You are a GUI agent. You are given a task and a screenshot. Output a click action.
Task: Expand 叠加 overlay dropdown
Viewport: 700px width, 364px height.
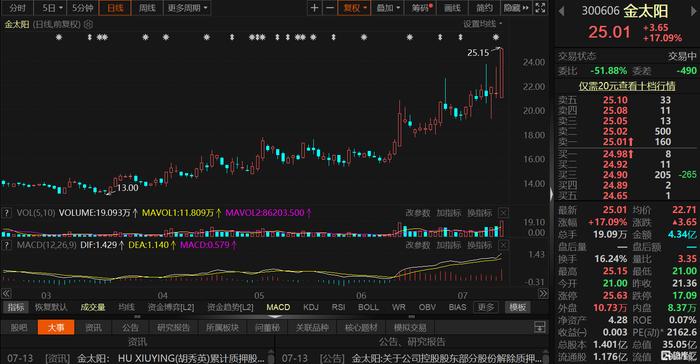tap(388, 8)
